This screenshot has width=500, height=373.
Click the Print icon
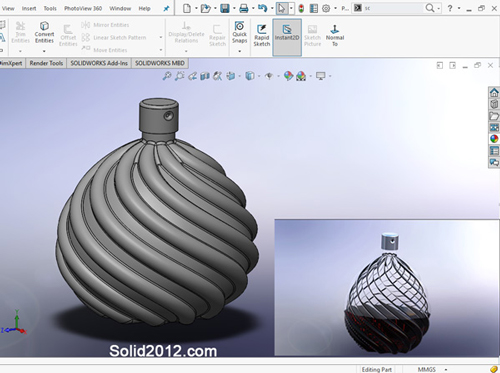[x=244, y=8]
